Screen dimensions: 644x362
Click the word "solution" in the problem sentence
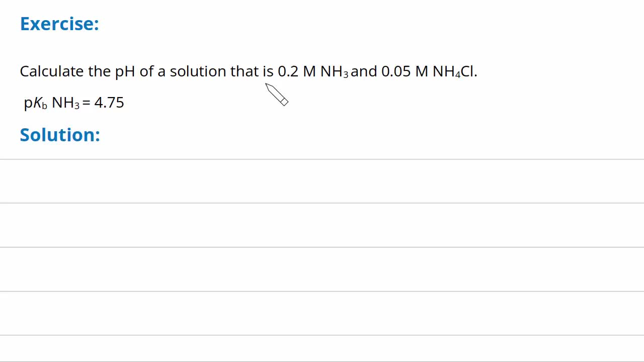tap(198, 71)
